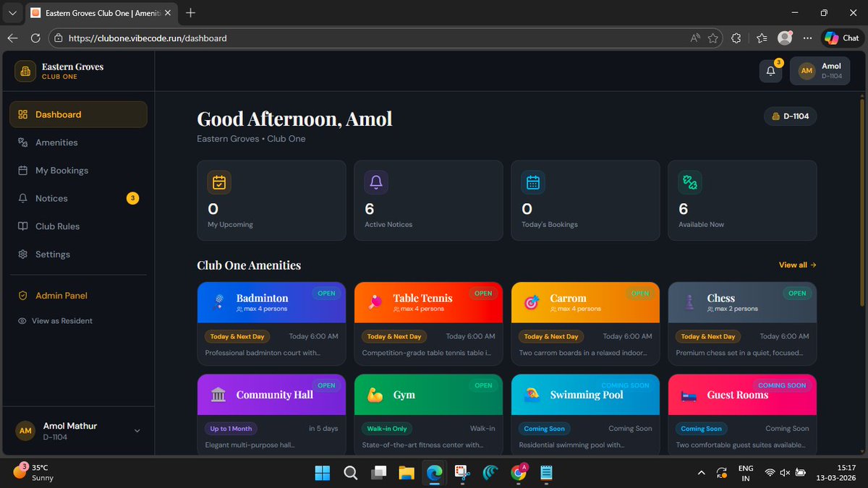Click the Available Now icon
The image size is (868, 488).
[690, 183]
